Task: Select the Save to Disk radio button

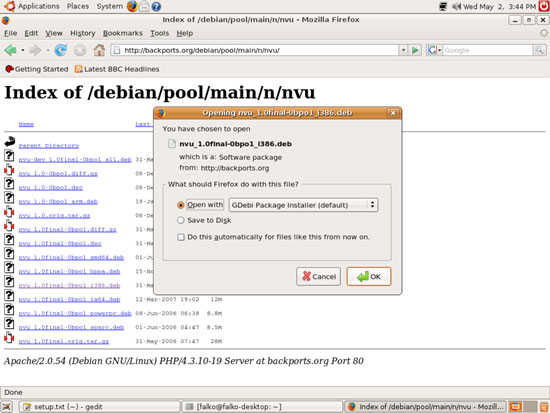Action: [x=181, y=220]
